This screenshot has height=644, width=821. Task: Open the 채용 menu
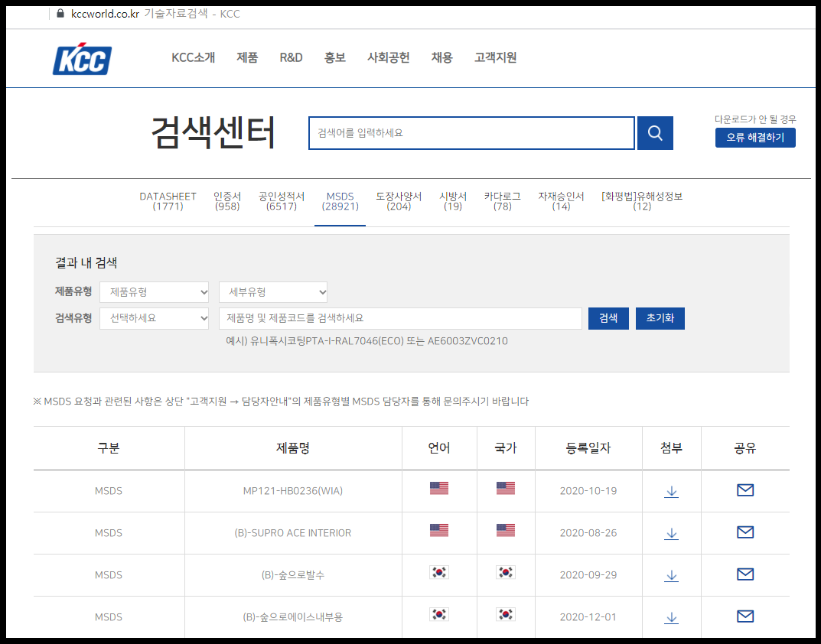pos(442,57)
